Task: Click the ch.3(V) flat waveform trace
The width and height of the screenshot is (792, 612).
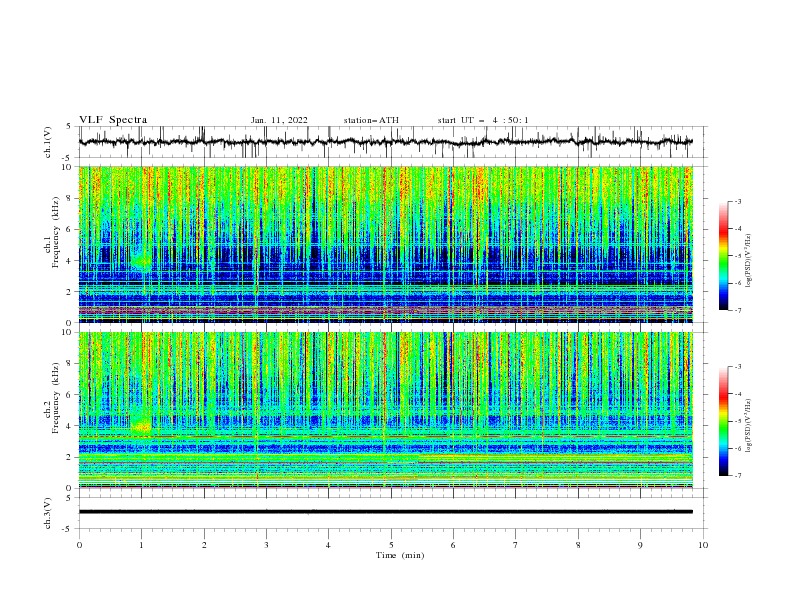Action: [x=386, y=512]
